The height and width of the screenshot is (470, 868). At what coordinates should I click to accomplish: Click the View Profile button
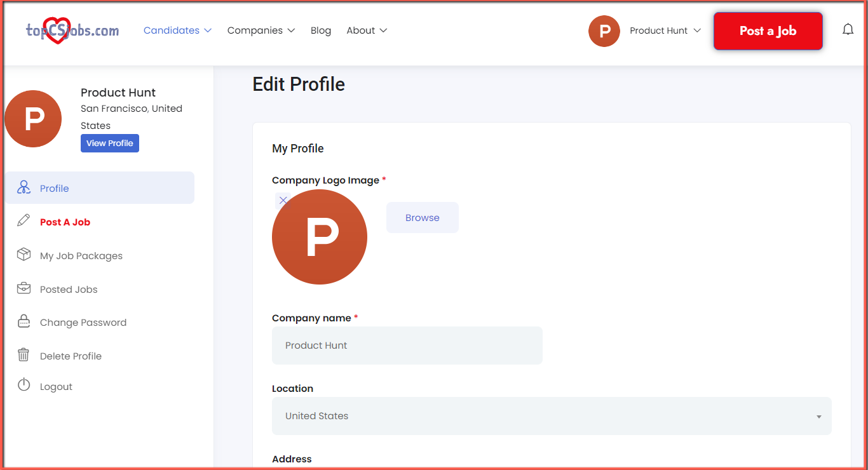[x=110, y=143]
